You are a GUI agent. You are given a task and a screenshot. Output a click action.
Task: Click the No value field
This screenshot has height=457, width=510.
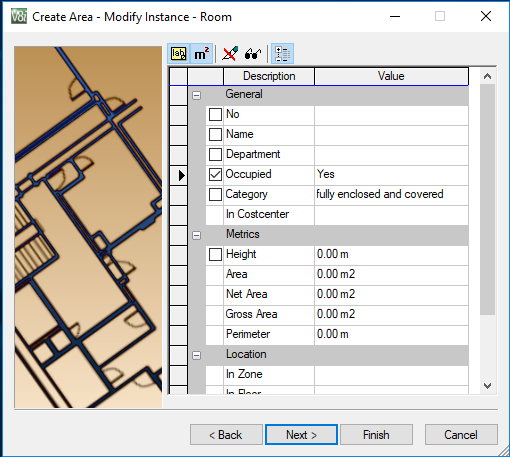click(391, 116)
